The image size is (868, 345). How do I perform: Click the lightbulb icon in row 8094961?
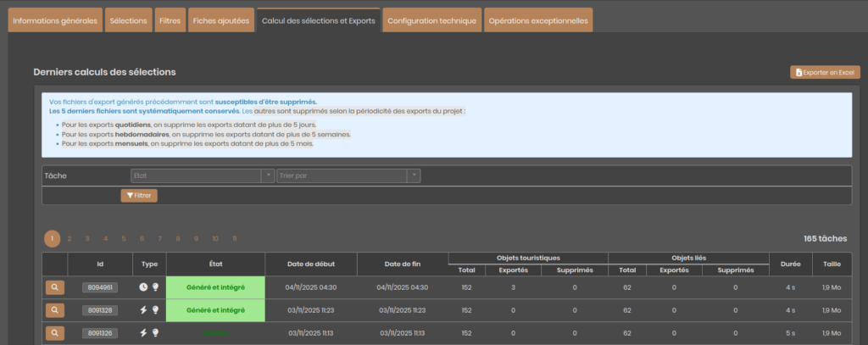[x=155, y=287]
